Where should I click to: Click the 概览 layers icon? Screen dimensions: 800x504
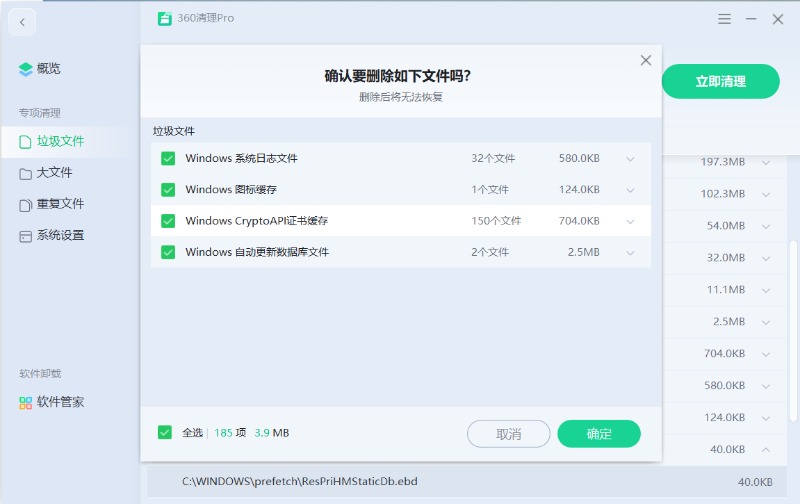click(26, 69)
